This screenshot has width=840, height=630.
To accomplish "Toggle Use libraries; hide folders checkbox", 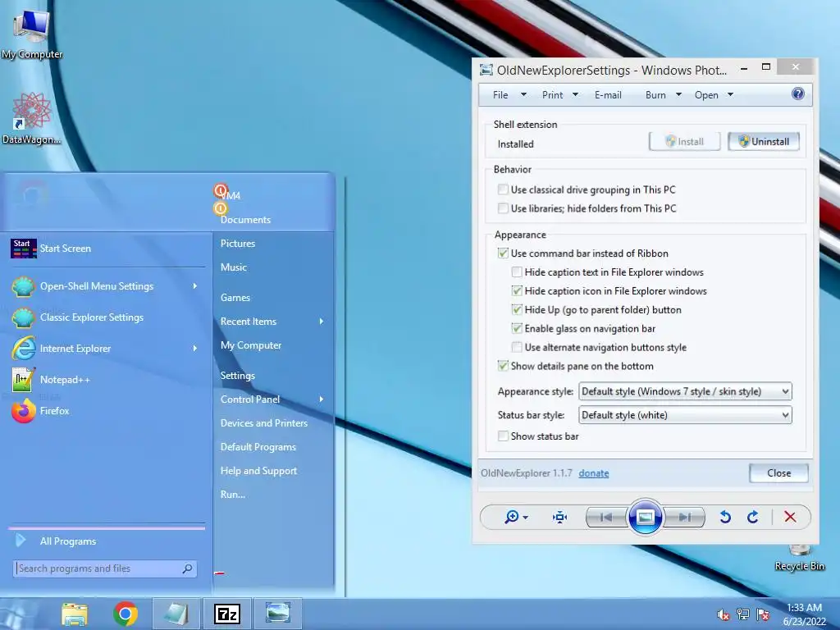I will pos(503,208).
